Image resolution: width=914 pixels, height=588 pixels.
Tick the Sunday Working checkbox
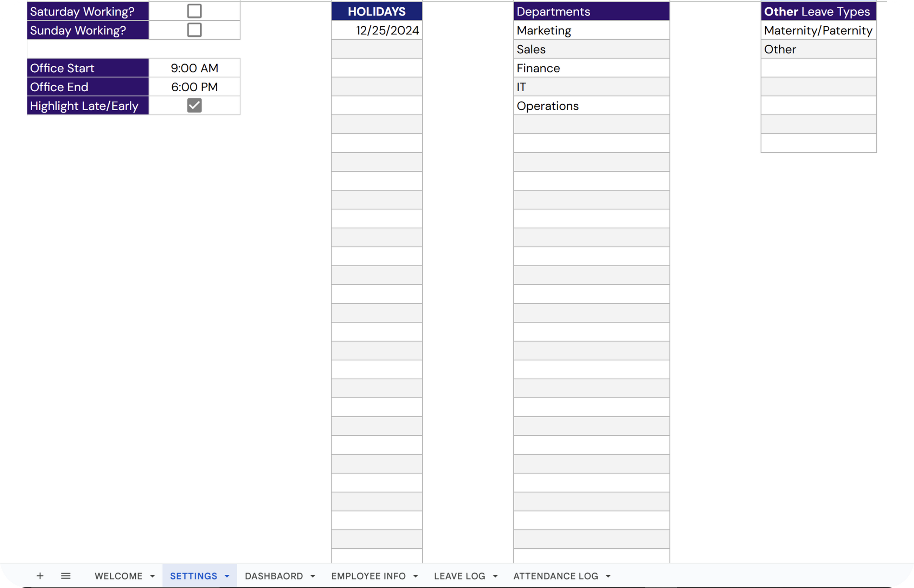pos(194,30)
